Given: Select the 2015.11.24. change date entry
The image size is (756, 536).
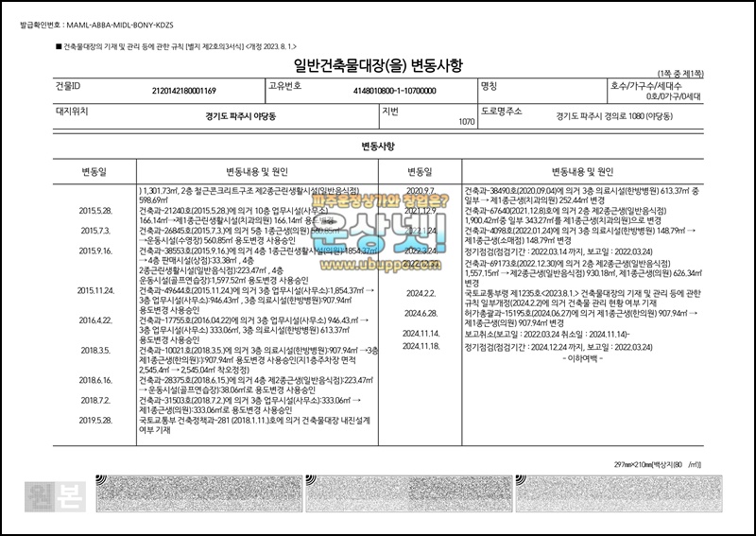Looking at the screenshot, I should 95,290.
